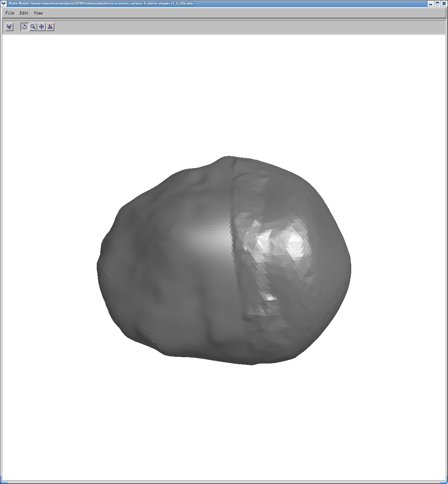The width and height of the screenshot is (448, 484).
Task: Select the Pan four-arrow tool
Action: (x=42, y=27)
